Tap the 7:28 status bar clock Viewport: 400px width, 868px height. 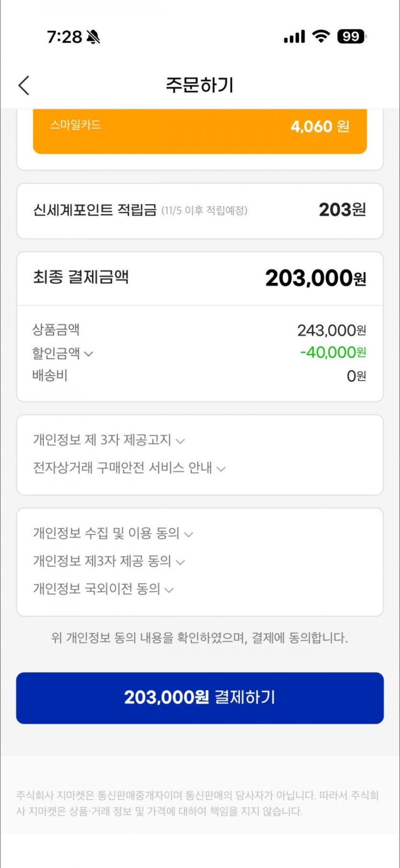pos(65,37)
